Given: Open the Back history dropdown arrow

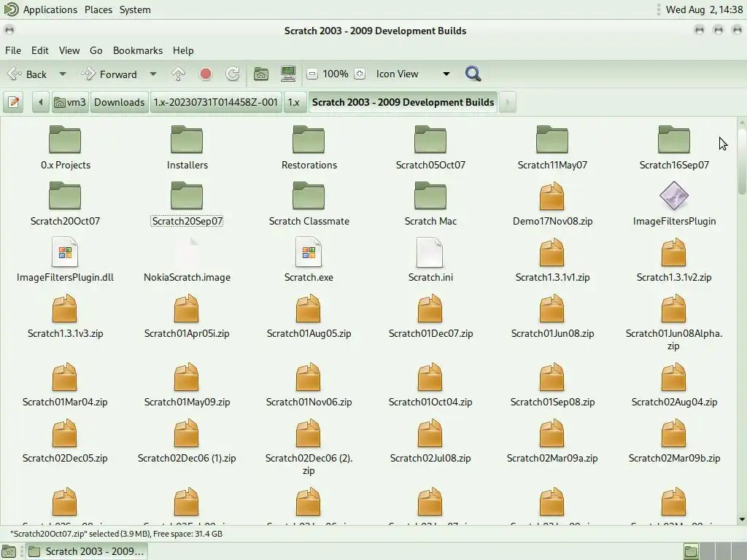Looking at the screenshot, I should coord(63,74).
